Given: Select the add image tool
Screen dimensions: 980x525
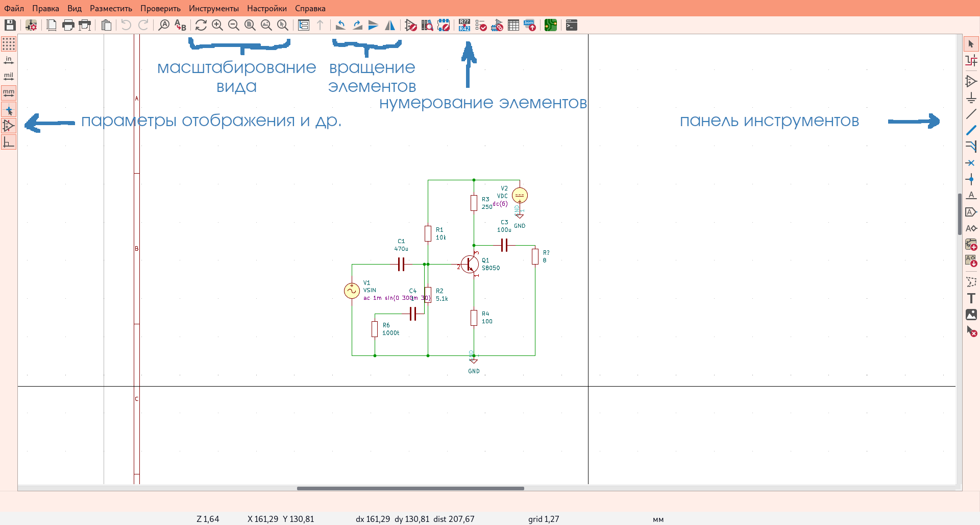Looking at the screenshot, I should click(x=971, y=315).
